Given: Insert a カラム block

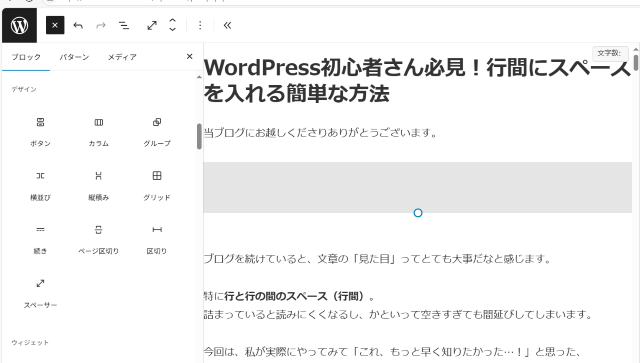Looking at the screenshot, I should [98, 132].
